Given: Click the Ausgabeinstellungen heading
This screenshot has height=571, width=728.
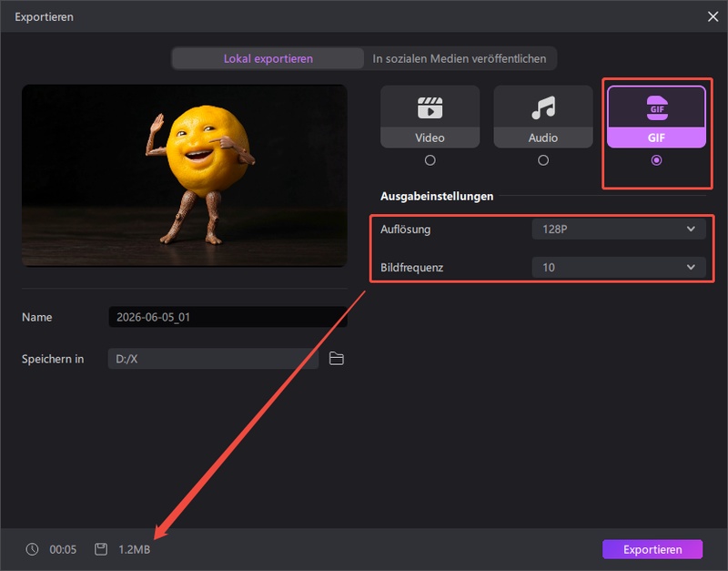Looking at the screenshot, I should pyautogui.click(x=437, y=196).
